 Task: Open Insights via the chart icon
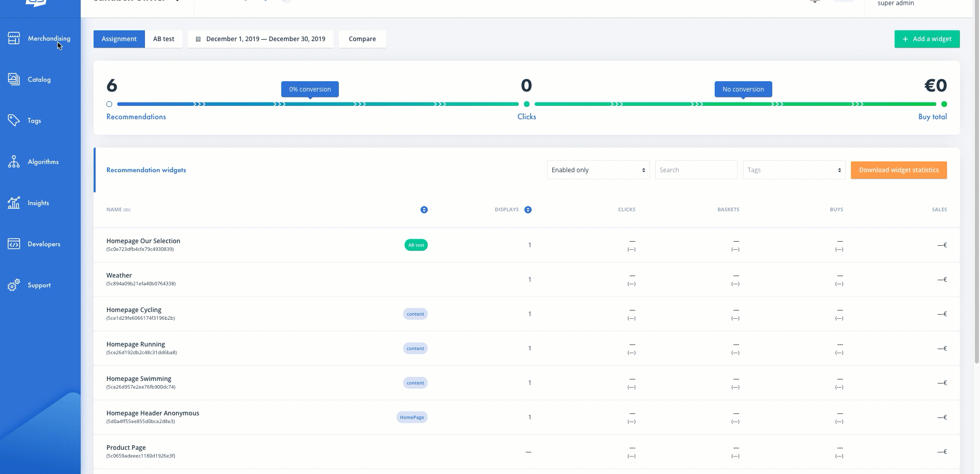pos(14,203)
